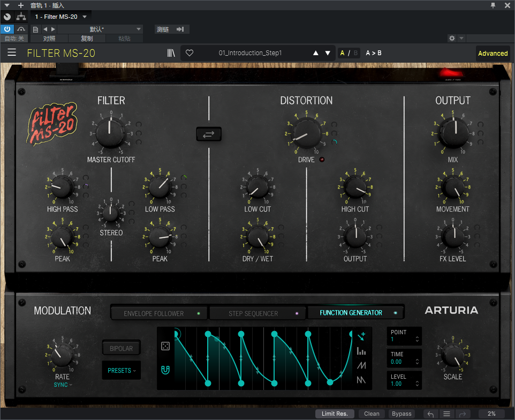Randomize the function generator with the dice icon

pos(165,346)
